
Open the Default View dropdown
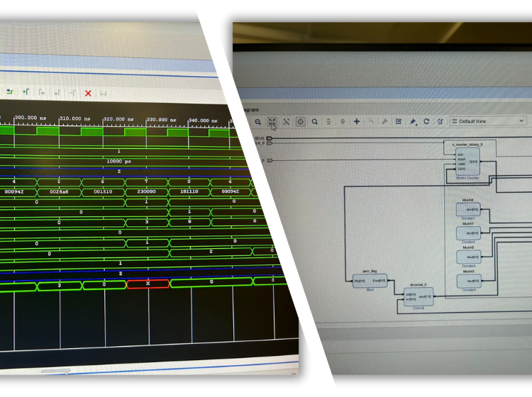(488, 121)
